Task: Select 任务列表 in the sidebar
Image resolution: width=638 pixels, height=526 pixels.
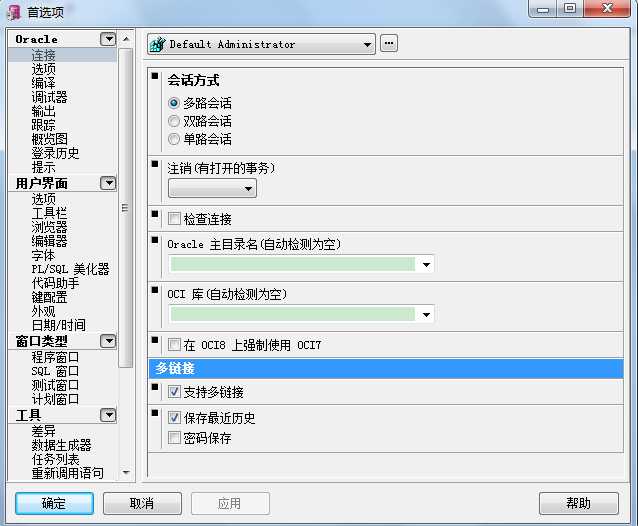Action: pos(55,459)
